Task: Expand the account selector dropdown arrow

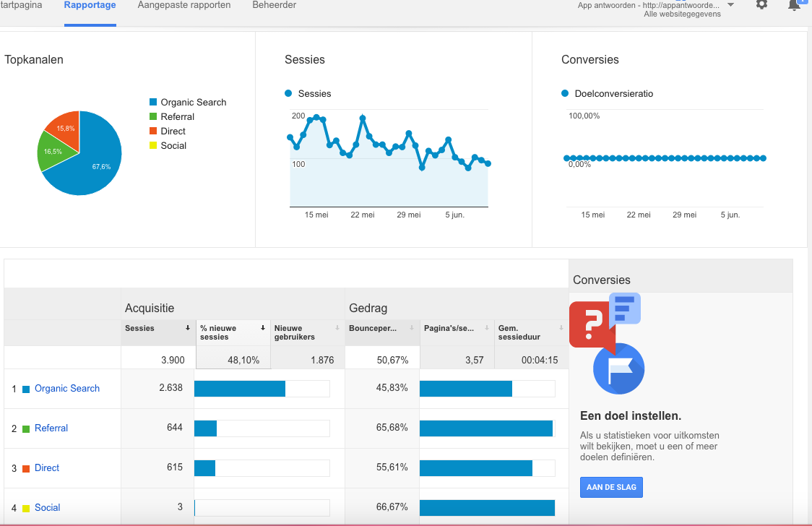Action: (730, 4)
